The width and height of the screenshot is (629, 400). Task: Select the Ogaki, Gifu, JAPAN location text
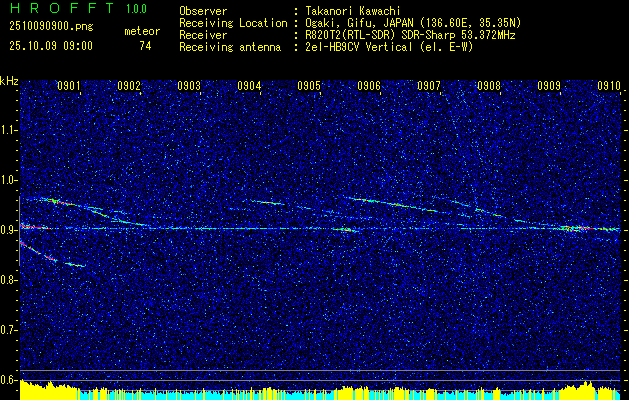pos(413,23)
